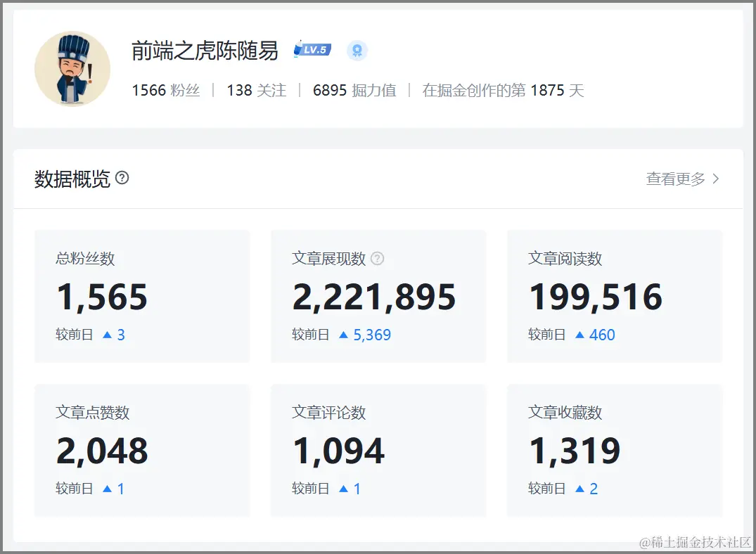The width and height of the screenshot is (756, 554).
Task: Click the 2,221,895 impressions value
Action: tap(374, 297)
